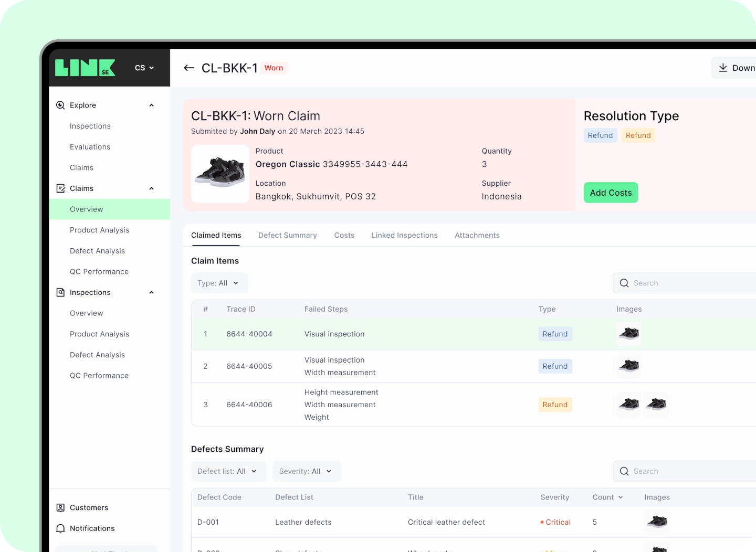The height and width of the screenshot is (552, 756).
Task: Open the Type: All filter dropdown
Action: [x=219, y=283]
